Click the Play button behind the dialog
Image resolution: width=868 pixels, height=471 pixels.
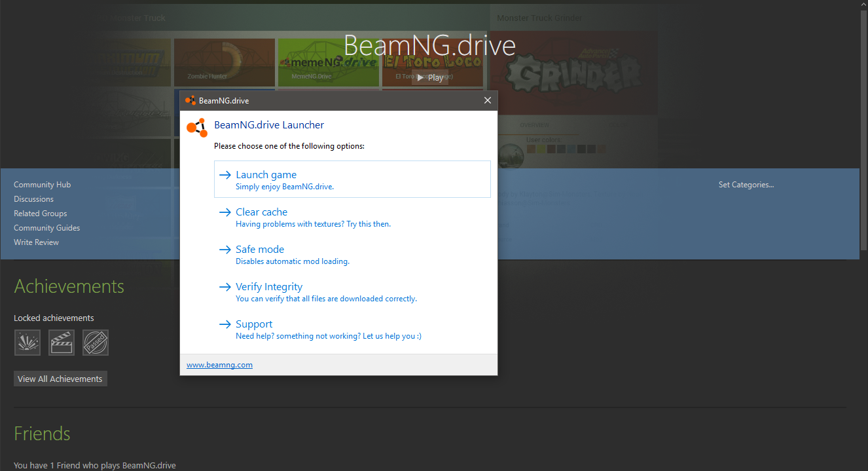pos(430,77)
